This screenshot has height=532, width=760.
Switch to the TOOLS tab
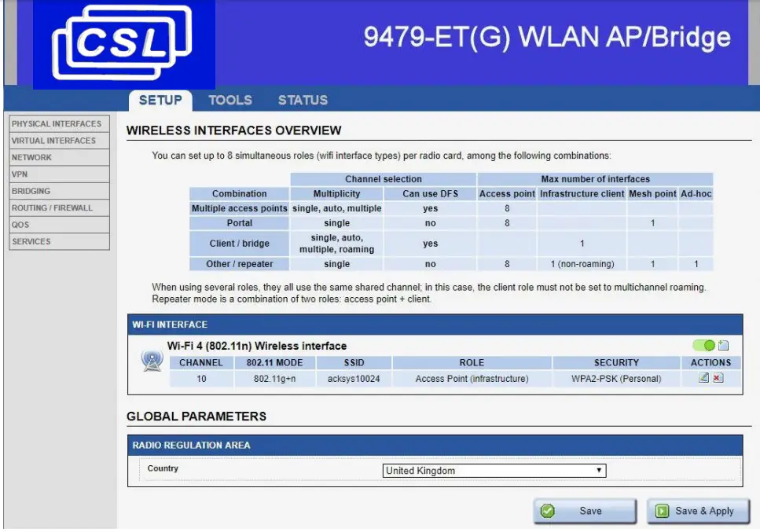pos(229,100)
